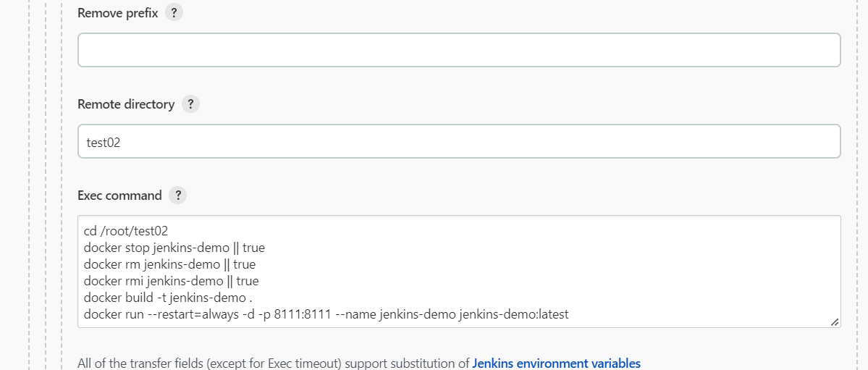Image resolution: width=868 pixels, height=370 pixels.
Task: Show help for Remote directory
Action: point(190,104)
